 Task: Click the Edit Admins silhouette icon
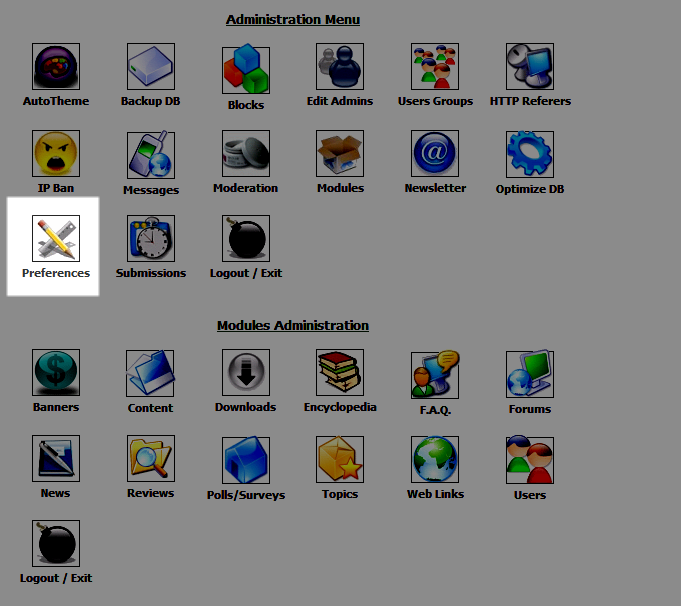coord(340,66)
